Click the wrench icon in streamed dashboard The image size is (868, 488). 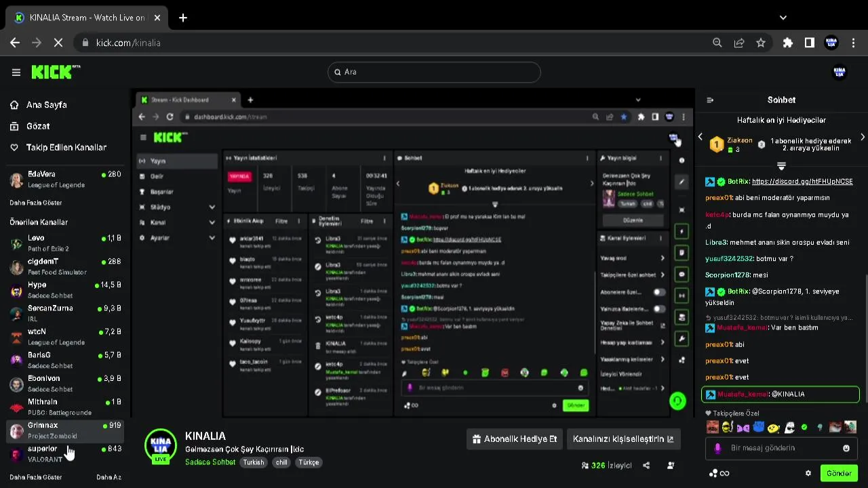[x=682, y=339]
